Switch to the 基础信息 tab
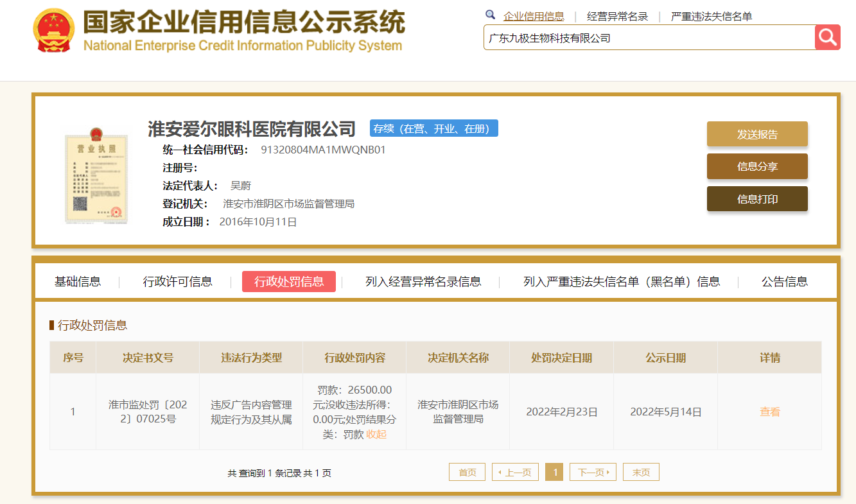This screenshot has height=504, width=856. point(78,281)
